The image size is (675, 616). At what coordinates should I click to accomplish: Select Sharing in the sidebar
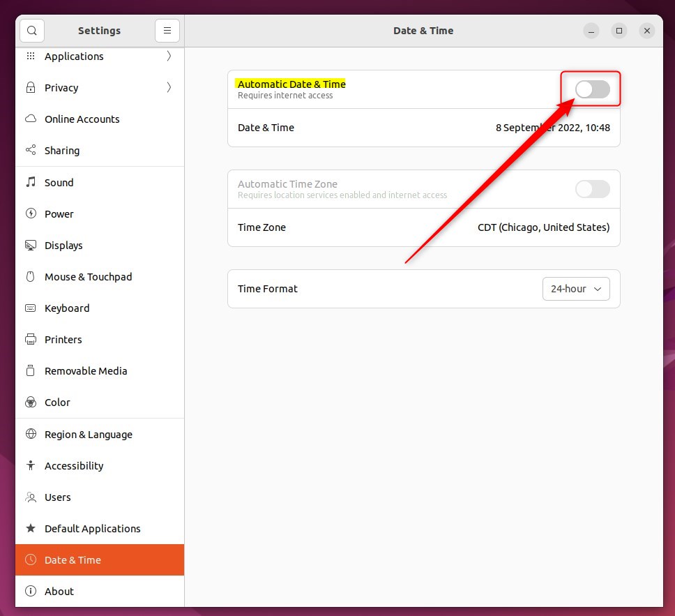pyautogui.click(x=100, y=151)
